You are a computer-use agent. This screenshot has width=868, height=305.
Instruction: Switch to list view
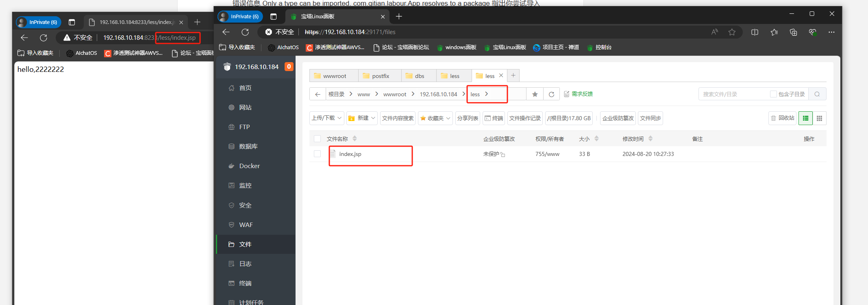coord(805,118)
